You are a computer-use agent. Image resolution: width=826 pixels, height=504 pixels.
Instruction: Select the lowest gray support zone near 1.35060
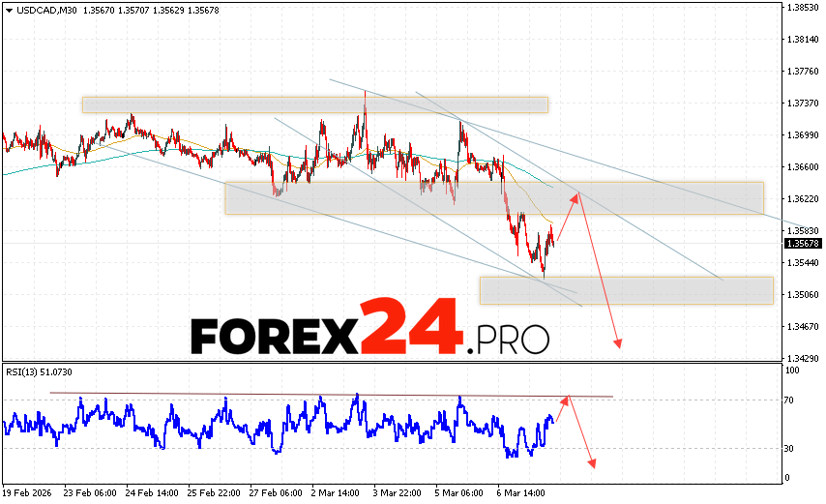click(x=626, y=290)
